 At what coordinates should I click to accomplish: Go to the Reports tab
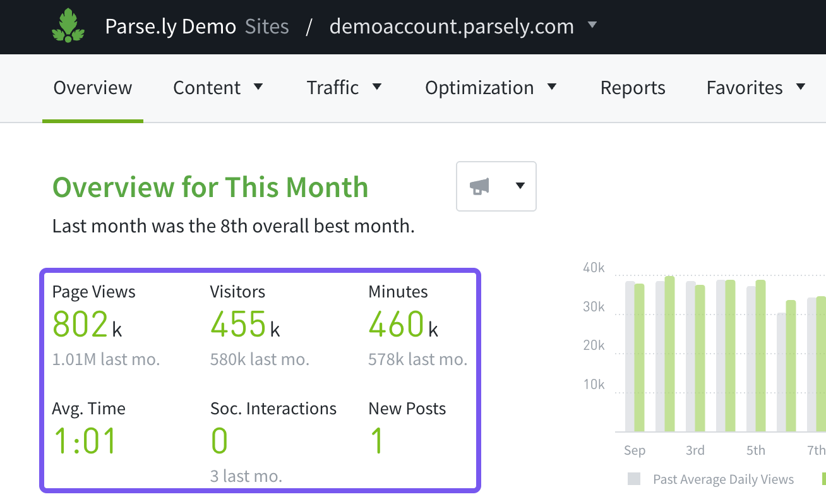tap(633, 88)
